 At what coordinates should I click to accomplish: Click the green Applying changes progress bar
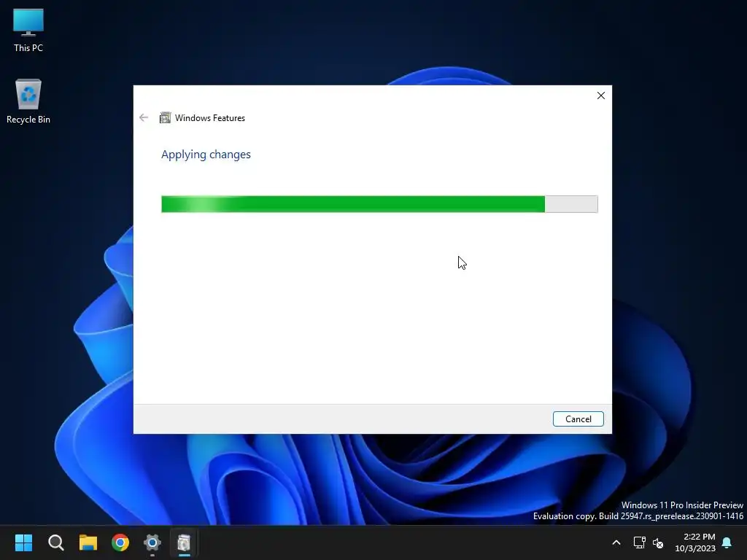click(379, 204)
